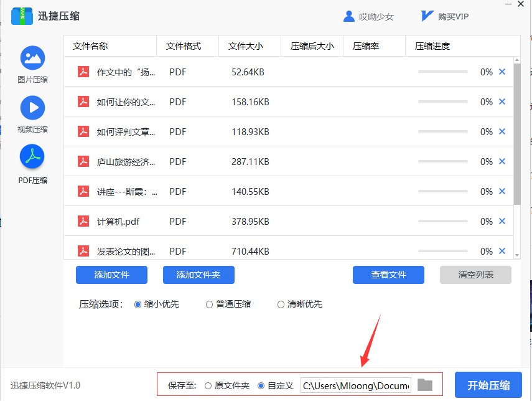Click the 购买VIP icon
Viewport: 532px width, 401px height.
pos(427,16)
